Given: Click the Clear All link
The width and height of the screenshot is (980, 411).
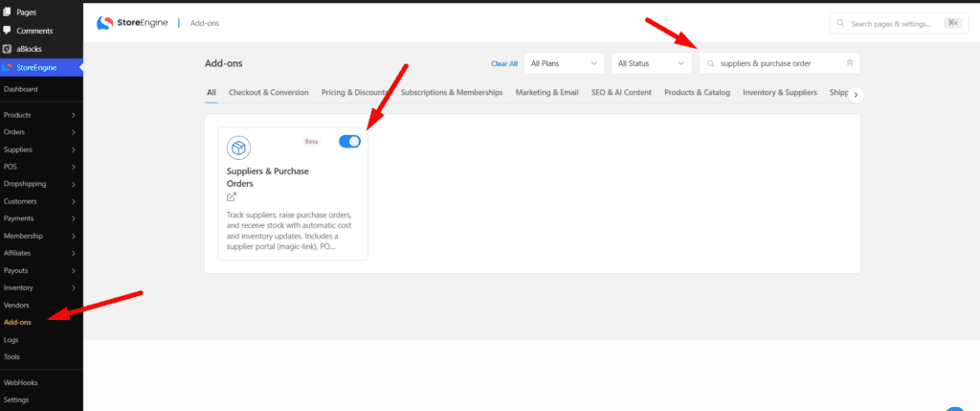Looking at the screenshot, I should (x=504, y=64).
